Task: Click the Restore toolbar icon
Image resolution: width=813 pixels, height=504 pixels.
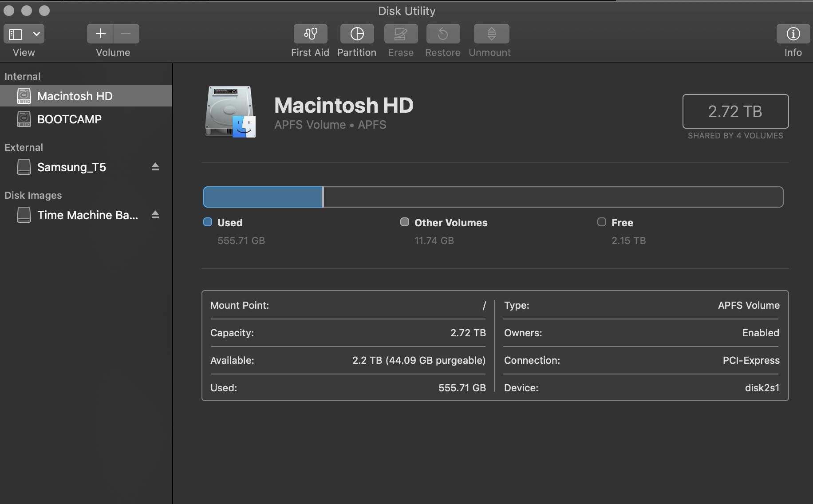Action: coord(443,34)
